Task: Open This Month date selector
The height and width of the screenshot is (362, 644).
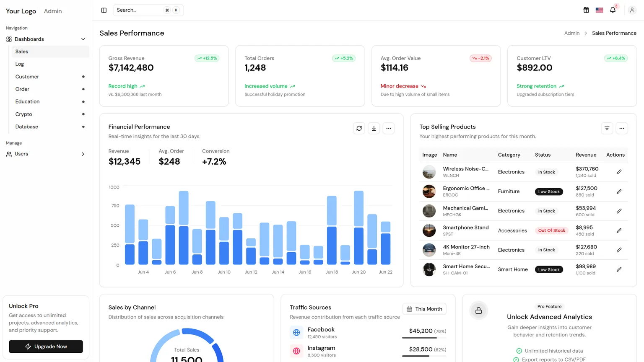Action: pyautogui.click(x=424, y=309)
